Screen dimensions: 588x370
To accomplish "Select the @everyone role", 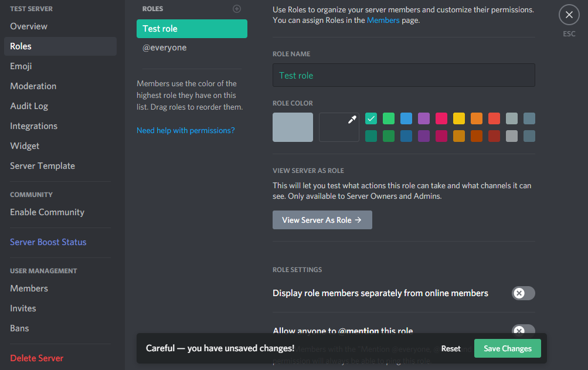I will coord(192,47).
